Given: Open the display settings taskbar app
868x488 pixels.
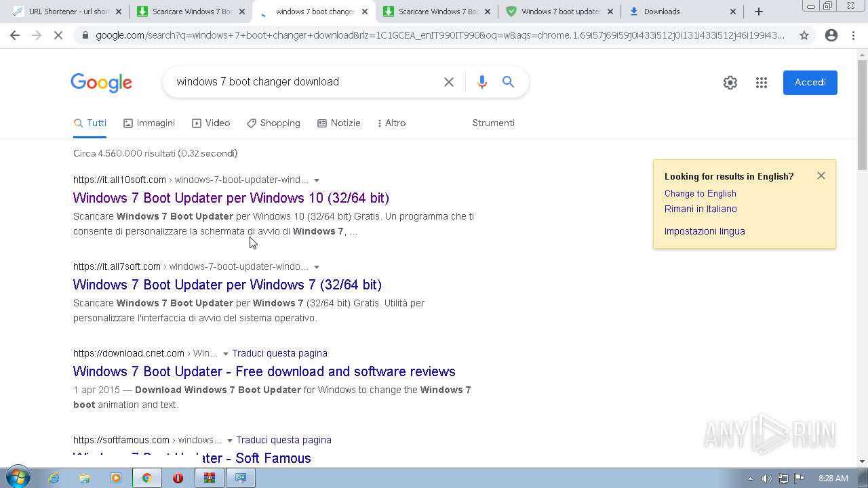Looking at the screenshot, I should (240, 478).
